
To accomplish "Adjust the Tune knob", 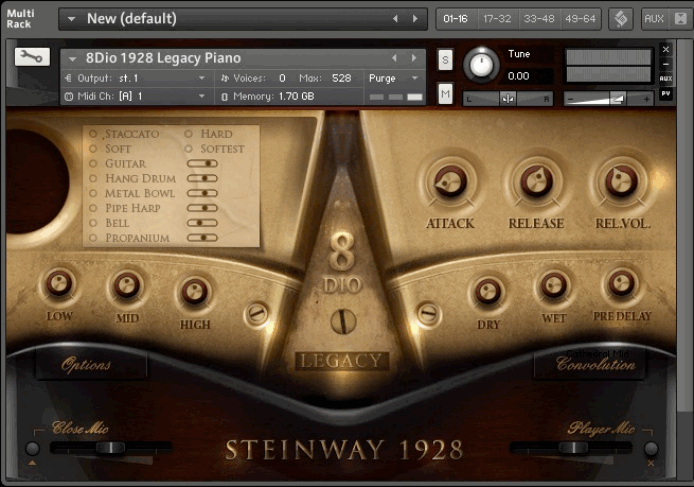I will (x=481, y=65).
